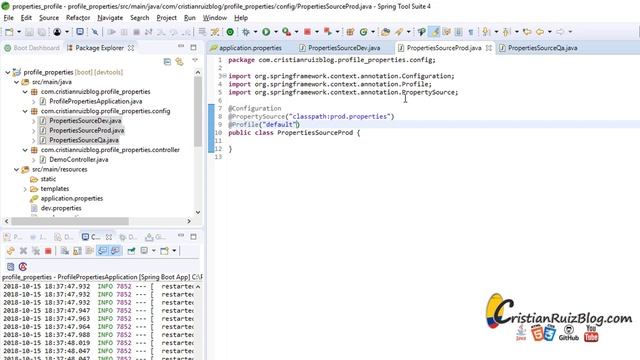Expand DemoController.java tree node
The image size is (640, 360).
click(33, 160)
